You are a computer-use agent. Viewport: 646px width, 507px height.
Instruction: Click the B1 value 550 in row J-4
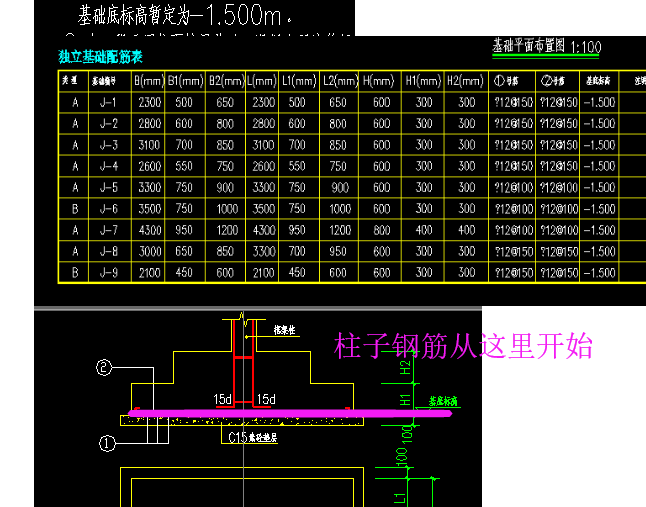pos(184,166)
